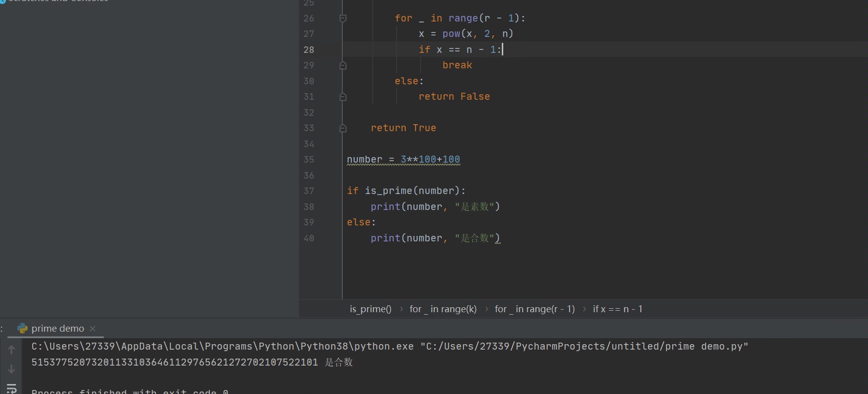Select the 'for _ in range(r - 1)' breadcrumb
The image size is (868, 394).
pyautogui.click(x=534, y=309)
